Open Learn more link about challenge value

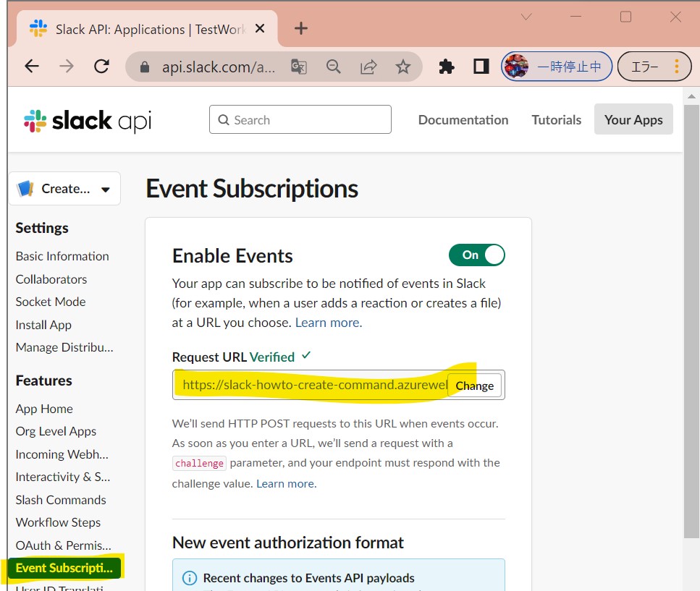[x=286, y=483]
